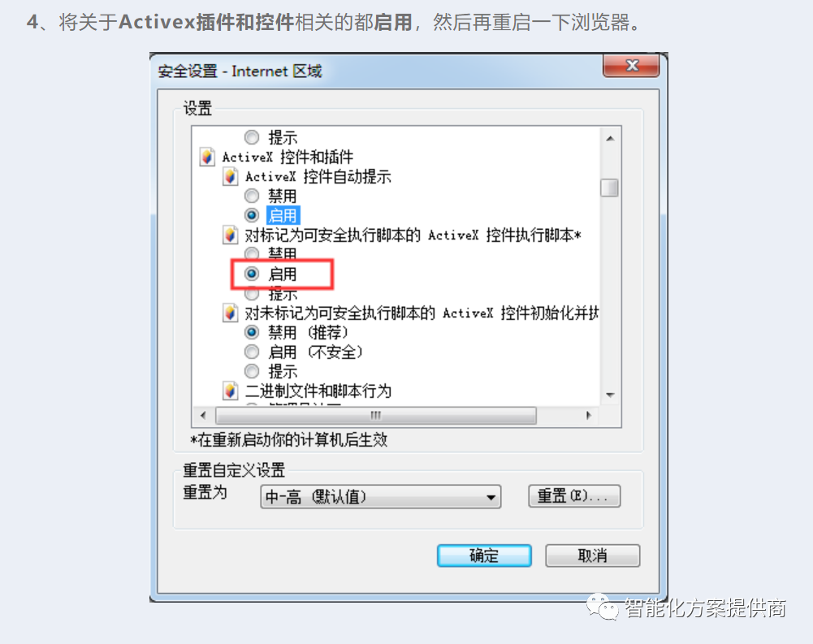The height and width of the screenshot is (644, 813).
Task: Click the vertical scrollbar thumb
Action: 610,188
